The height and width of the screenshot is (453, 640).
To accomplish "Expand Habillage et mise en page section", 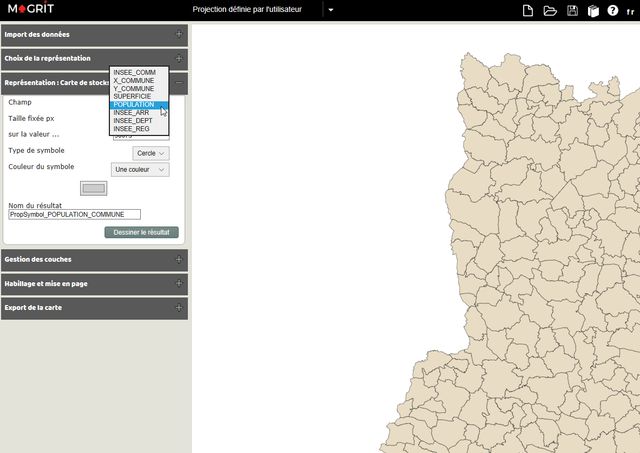I will click(x=179, y=283).
